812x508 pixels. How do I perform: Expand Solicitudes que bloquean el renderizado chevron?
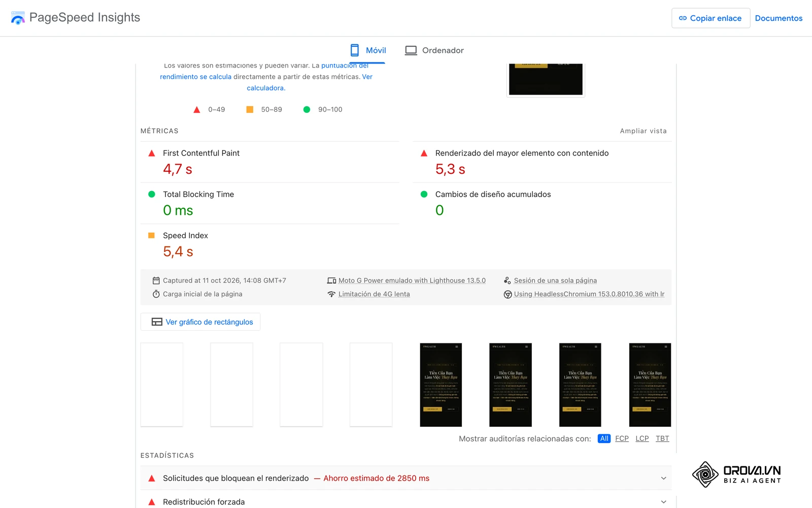coord(663,478)
